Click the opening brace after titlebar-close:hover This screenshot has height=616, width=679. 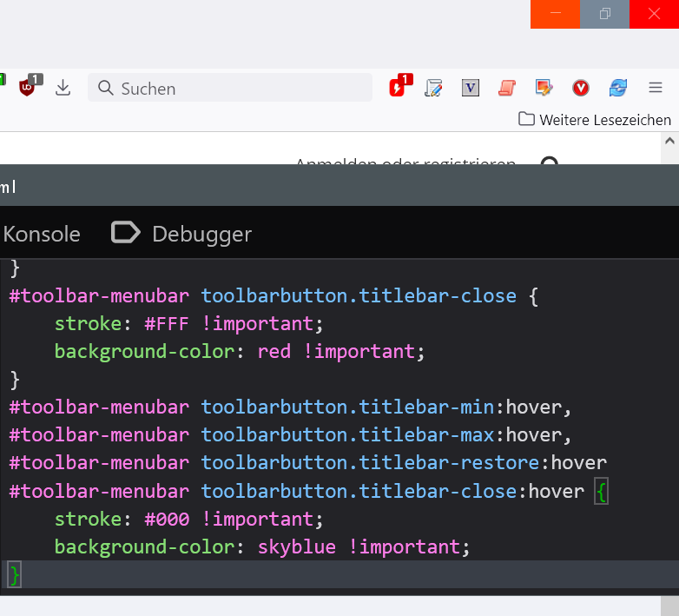(602, 491)
